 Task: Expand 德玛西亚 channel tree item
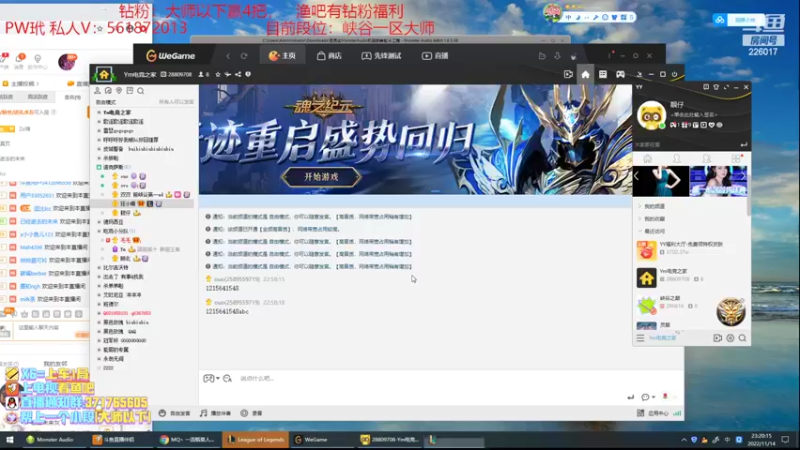tap(99, 222)
